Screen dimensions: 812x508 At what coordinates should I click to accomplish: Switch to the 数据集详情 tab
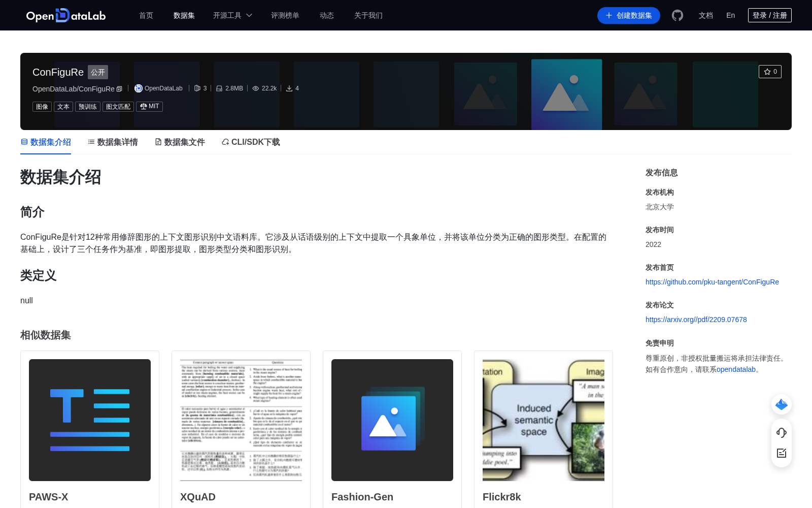point(113,142)
